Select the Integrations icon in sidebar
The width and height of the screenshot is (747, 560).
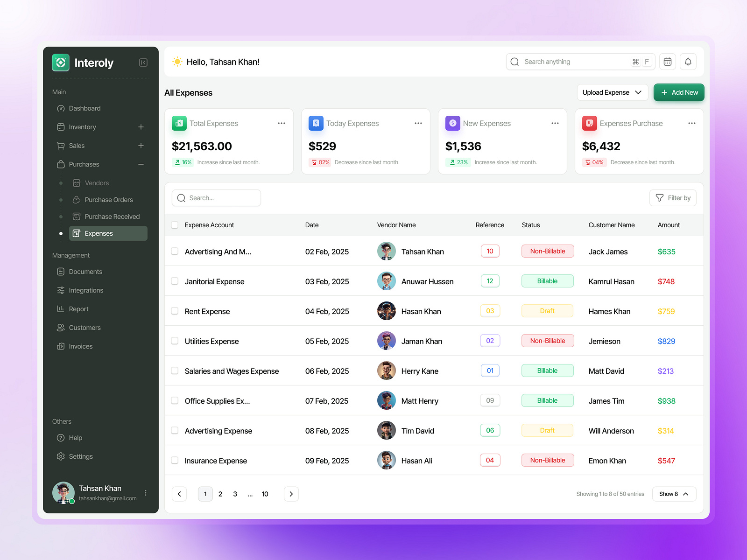(x=61, y=290)
